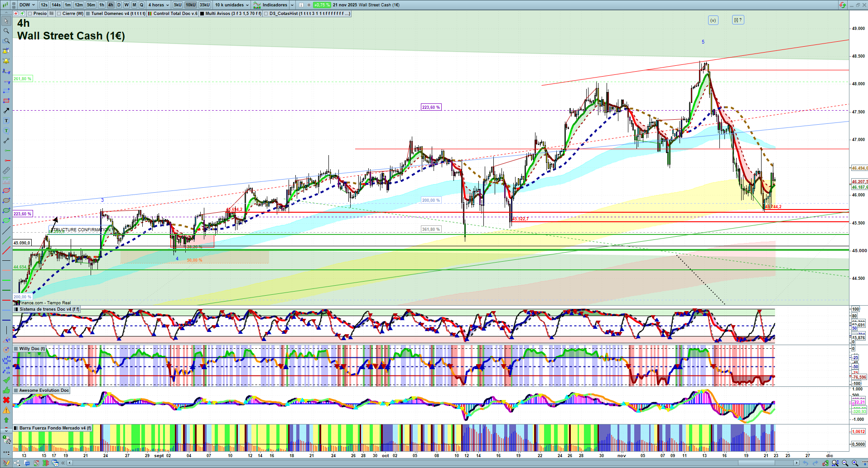Click the yellow alert bell icon
The width and height of the screenshot is (868, 468).
click(x=6, y=61)
